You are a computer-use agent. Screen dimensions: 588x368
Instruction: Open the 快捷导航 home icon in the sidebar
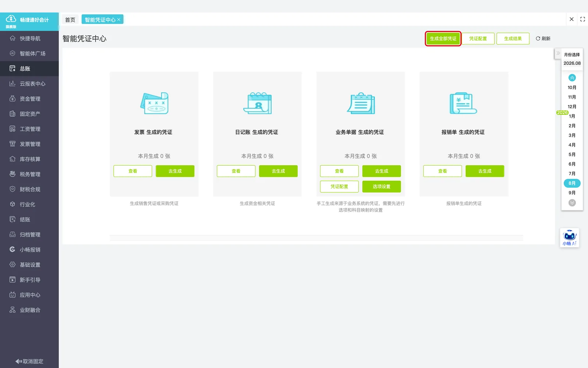[12, 38]
